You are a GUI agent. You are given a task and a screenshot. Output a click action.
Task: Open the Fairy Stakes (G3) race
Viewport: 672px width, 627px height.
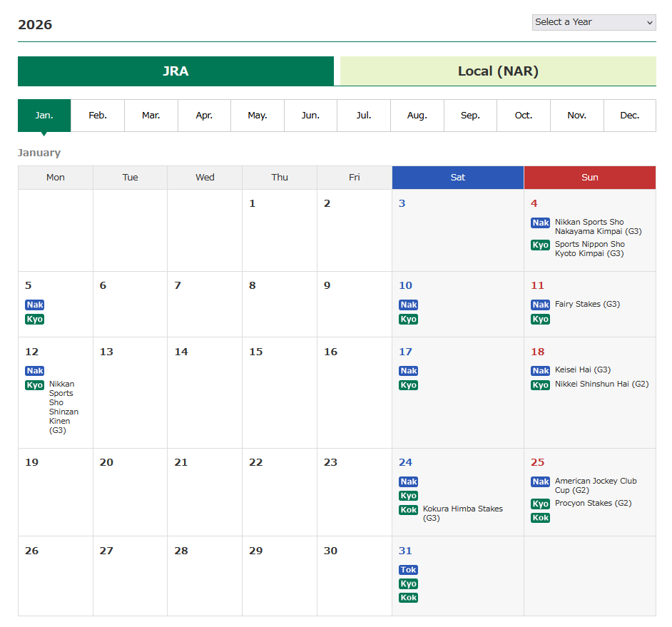coord(588,305)
